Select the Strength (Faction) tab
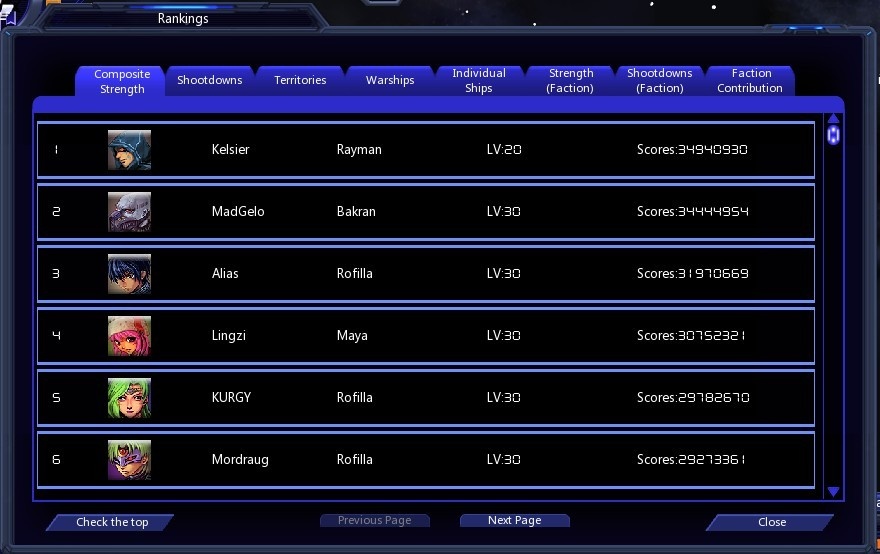Viewport: 880px width, 554px height. pyautogui.click(x=570, y=81)
